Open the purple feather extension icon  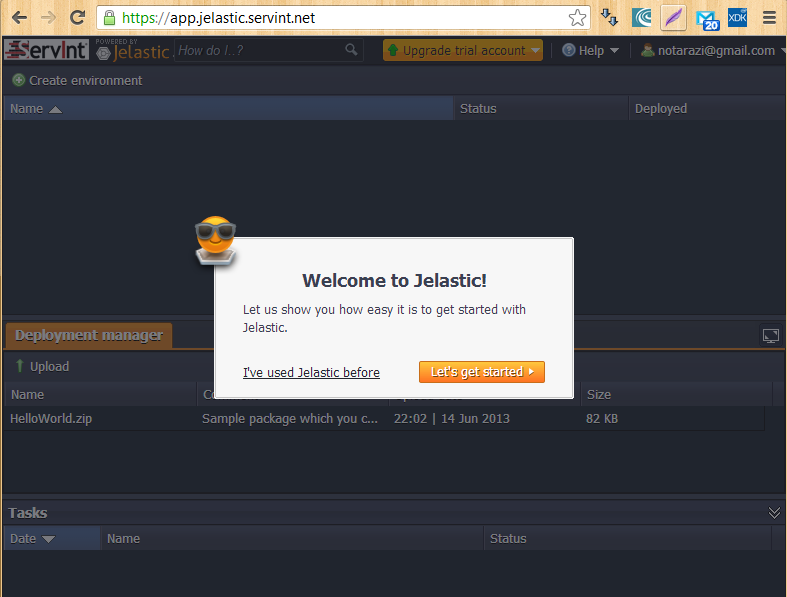(x=674, y=18)
